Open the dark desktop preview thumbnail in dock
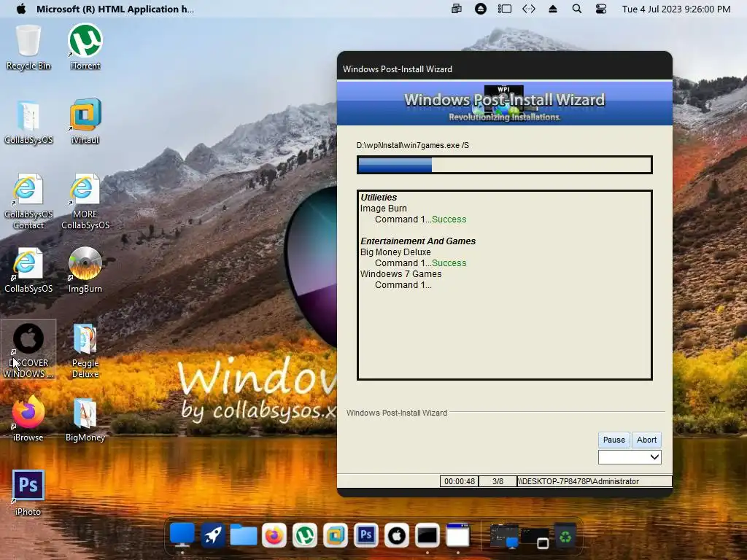 [x=505, y=536]
